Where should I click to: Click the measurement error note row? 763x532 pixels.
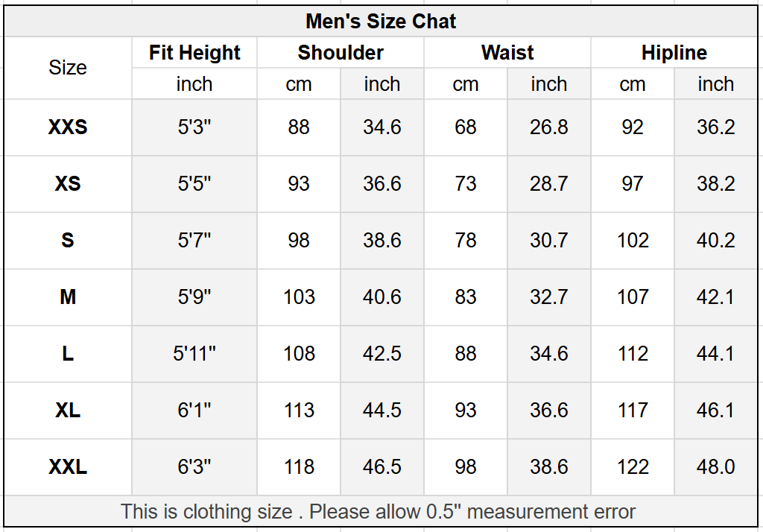pos(381,512)
